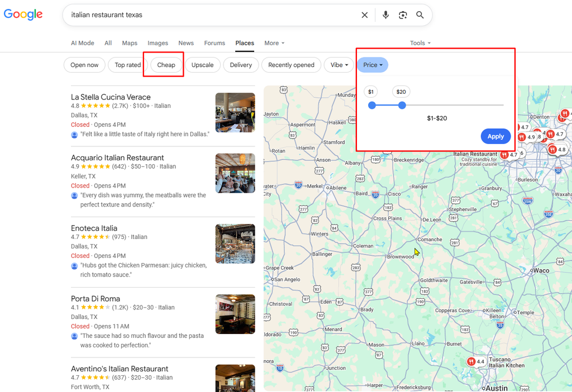Clear the search box with X icon
The width and height of the screenshot is (572, 392).
(364, 15)
